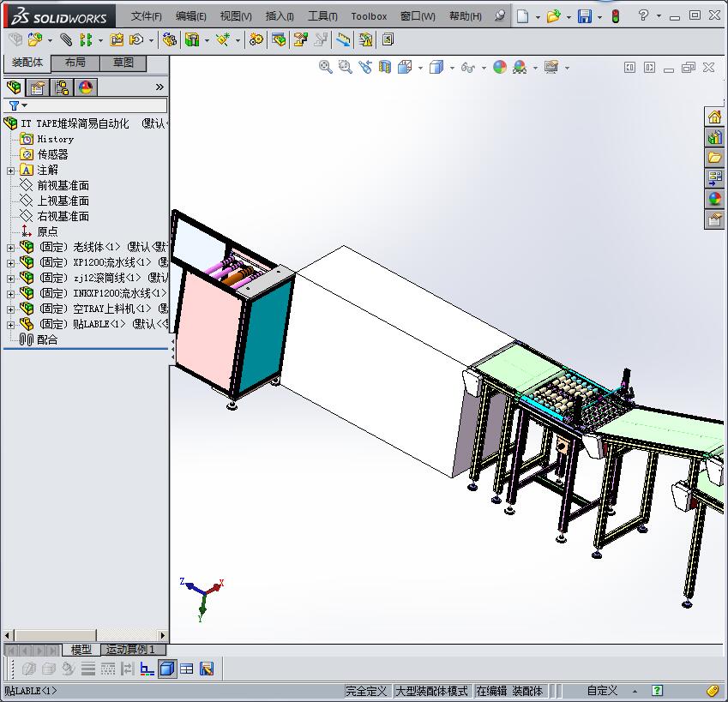Open the PropertyManager tab icon
Viewport: 728px width, 702px height.
37,87
